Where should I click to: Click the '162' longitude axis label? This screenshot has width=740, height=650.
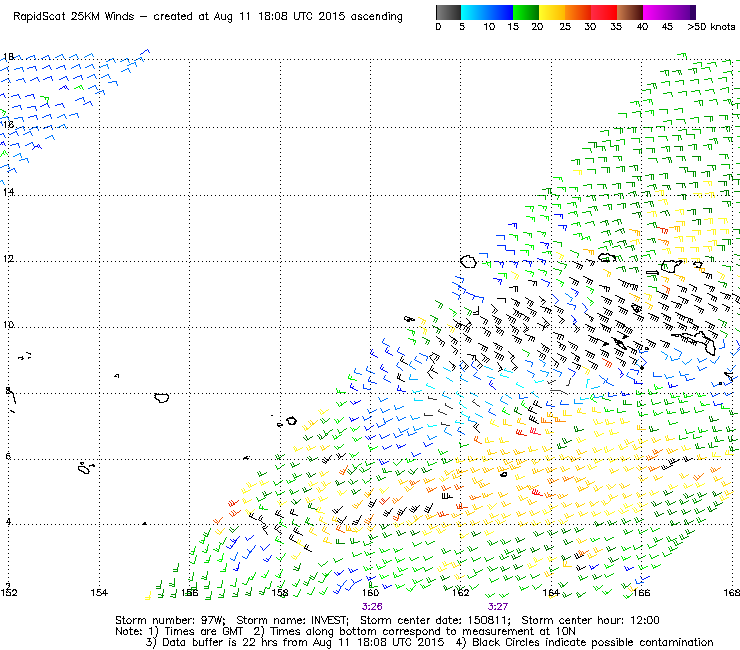461,592
